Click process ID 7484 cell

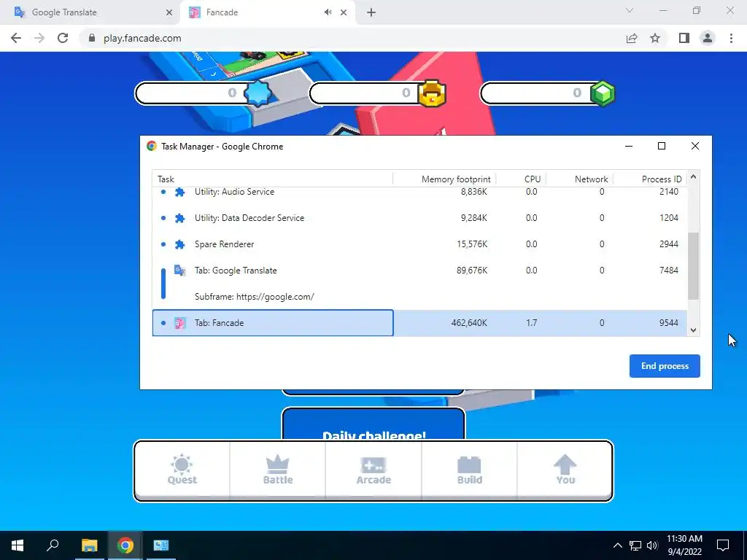point(668,271)
